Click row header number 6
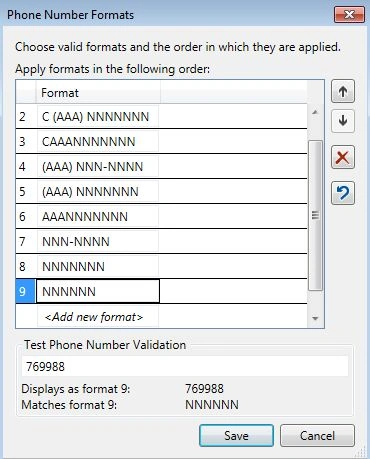Image resolution: width=370 pixels, height=459 pixels. point(25,217)
